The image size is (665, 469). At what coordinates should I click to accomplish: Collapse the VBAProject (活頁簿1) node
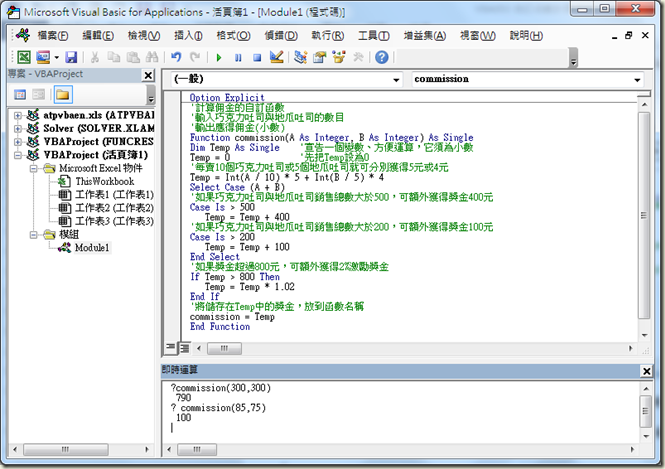(18, 155)
